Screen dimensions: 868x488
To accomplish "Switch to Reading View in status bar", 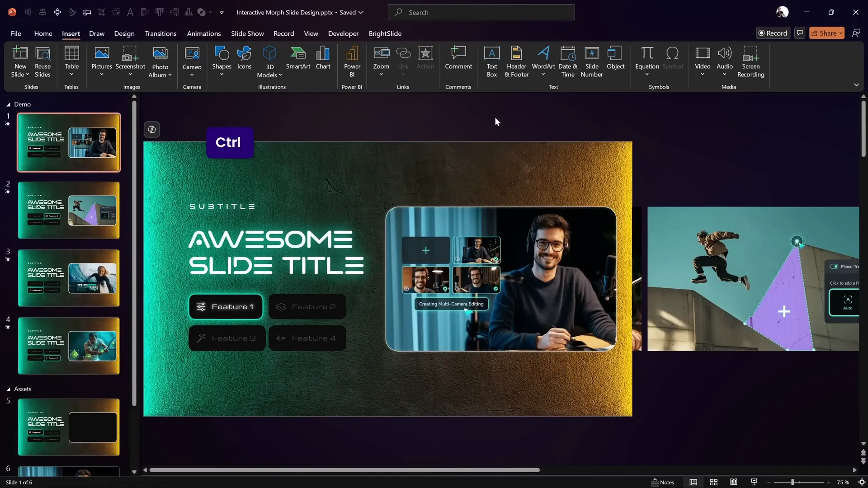I will click(734, 482).
